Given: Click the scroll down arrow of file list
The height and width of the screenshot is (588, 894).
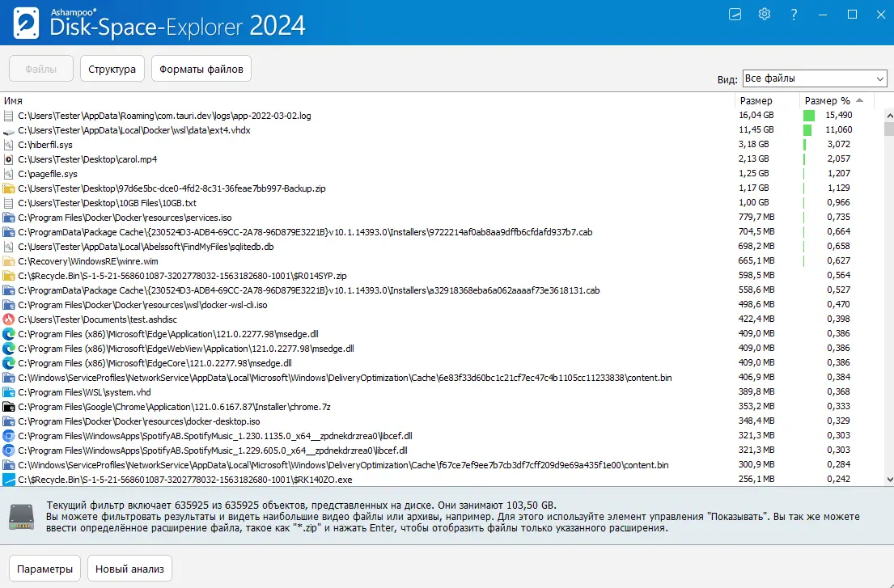Looking at the screenshot, I should [889, 480].
